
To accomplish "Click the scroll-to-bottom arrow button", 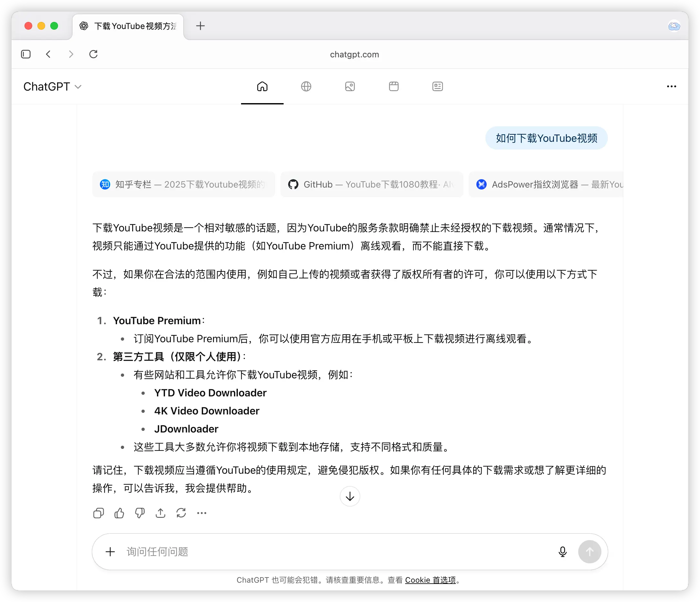I will 350,496.
